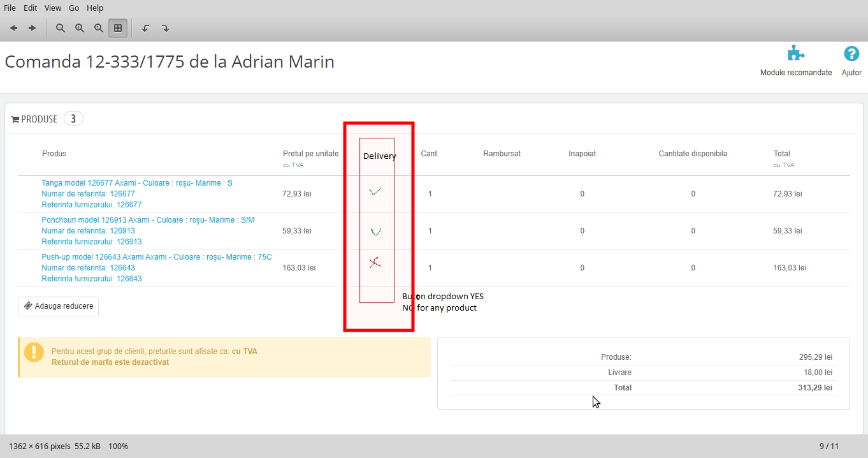
Task: Click 'Returul de marfa este dezactivat' message
Action: [110, 362]
